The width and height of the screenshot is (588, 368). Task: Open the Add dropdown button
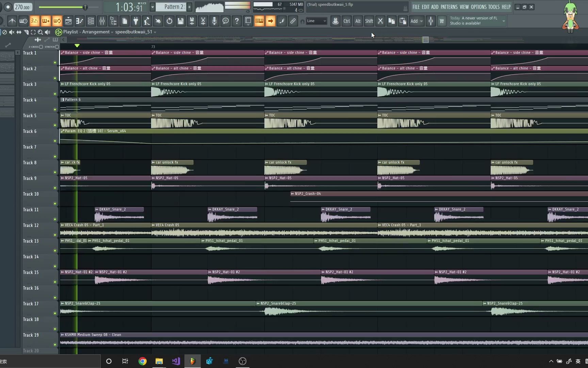tap(416, 21)
